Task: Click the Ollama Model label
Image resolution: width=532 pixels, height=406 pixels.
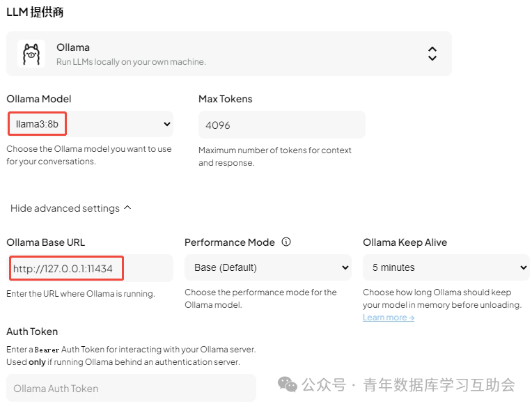Action: pyautogui.click(x=39, y=99)
